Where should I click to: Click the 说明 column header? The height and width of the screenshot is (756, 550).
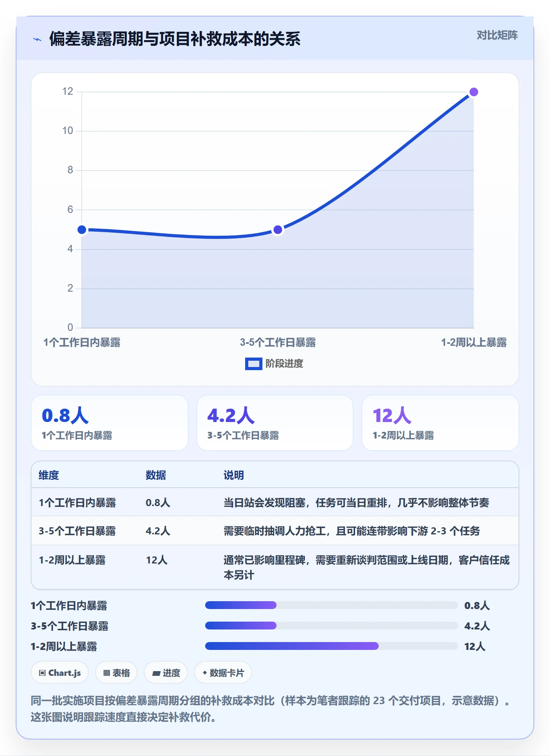[x=234, y=475]
